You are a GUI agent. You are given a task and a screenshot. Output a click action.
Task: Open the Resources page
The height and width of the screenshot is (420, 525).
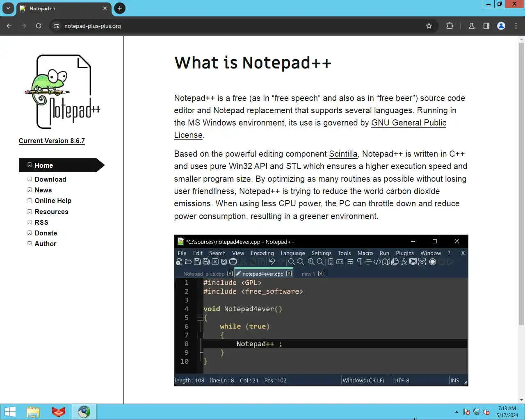click(x=51, y=212)
